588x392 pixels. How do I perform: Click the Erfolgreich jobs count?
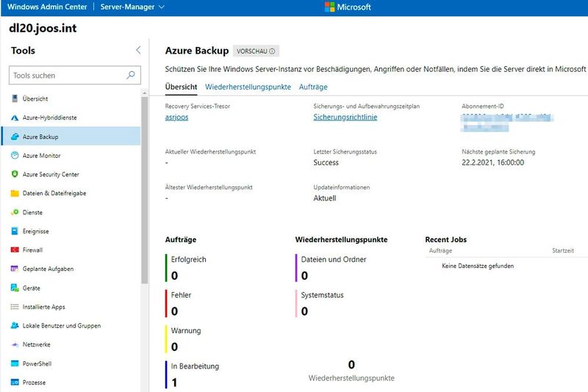point(174,275)
